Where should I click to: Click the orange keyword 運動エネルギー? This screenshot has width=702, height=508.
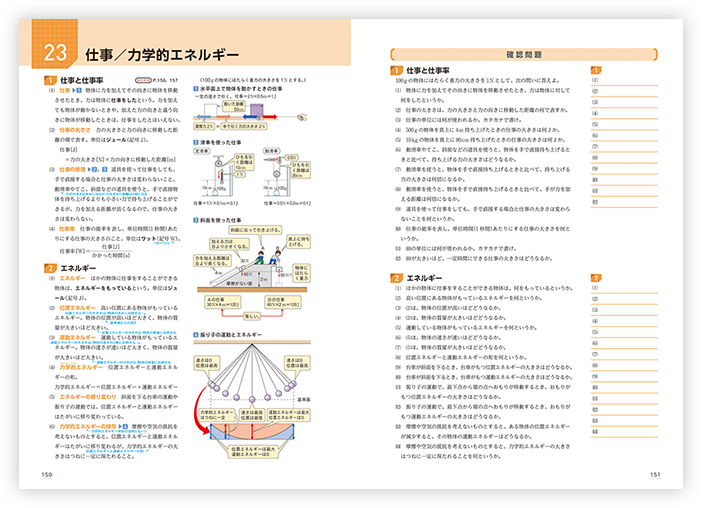[x=69, y=338]
